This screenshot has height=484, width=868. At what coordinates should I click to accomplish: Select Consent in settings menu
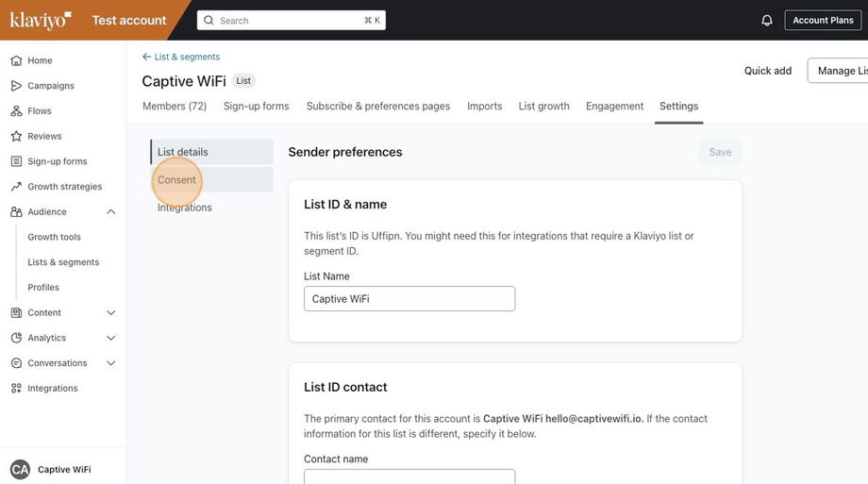pos(177,180)
